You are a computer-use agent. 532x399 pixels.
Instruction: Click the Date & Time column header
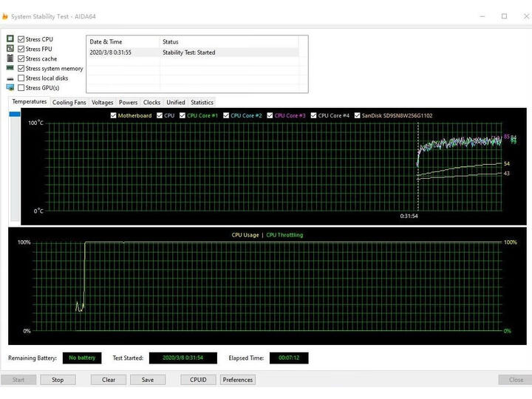point(123,41)
